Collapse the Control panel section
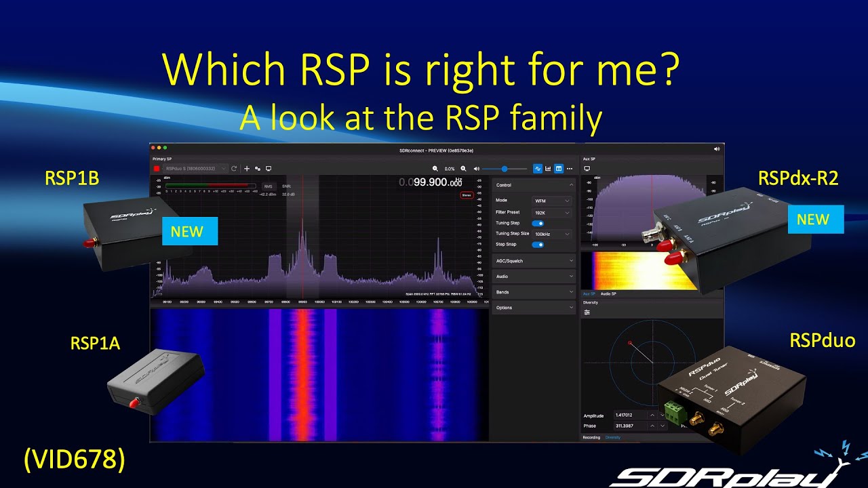Image resolution: width=868 pixels, height=488 pixels. click(534, 185)
